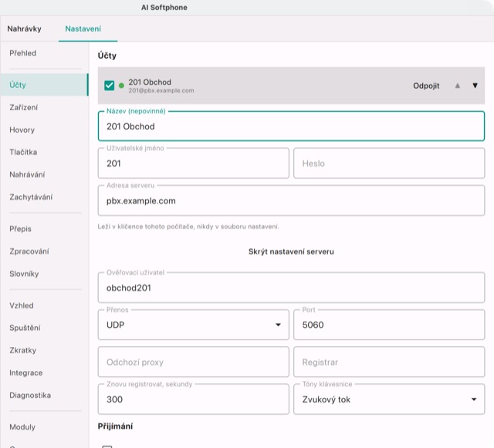The image size is (494, 448).
Task: Uncheck the 201 Obchod account checkbox
Action: pyautogui.click(x=109, y=86)
